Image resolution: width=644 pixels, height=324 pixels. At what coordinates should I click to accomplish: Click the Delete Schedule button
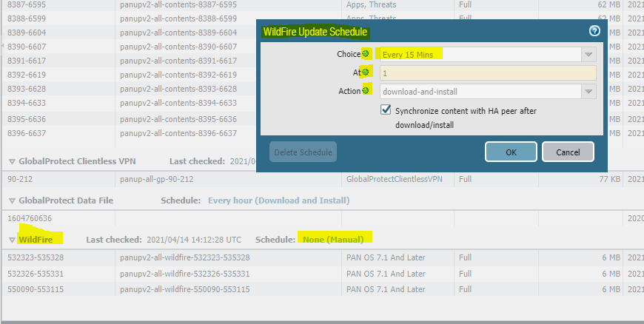[x=303, y=152]
